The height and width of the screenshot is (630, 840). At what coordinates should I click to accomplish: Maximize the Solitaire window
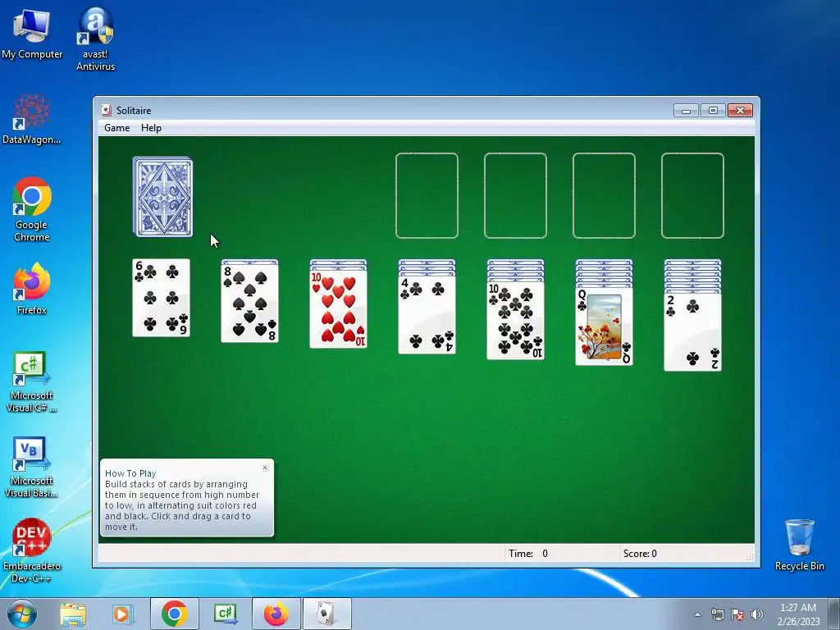click(713, 111)
